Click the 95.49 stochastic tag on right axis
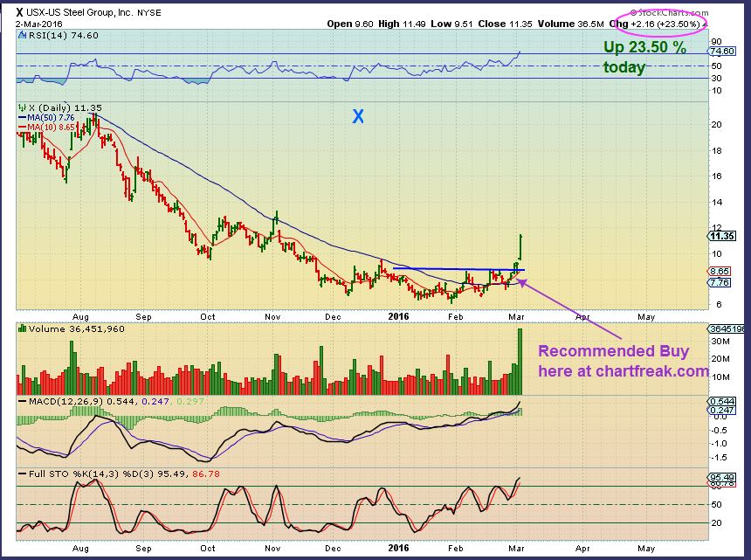 click(x=722, y=478)
